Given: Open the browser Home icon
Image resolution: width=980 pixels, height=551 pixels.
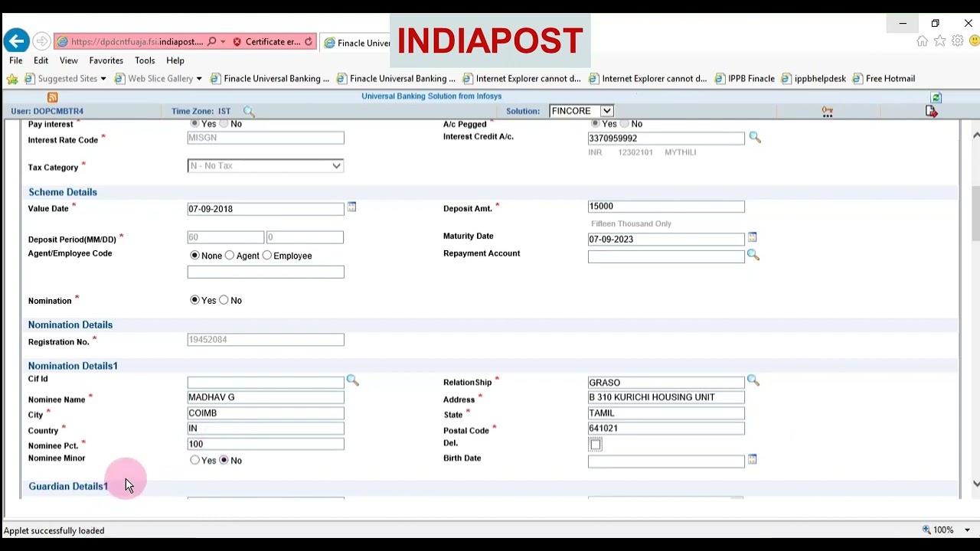Looking at the screenshot, I should (x=922, y=41).
